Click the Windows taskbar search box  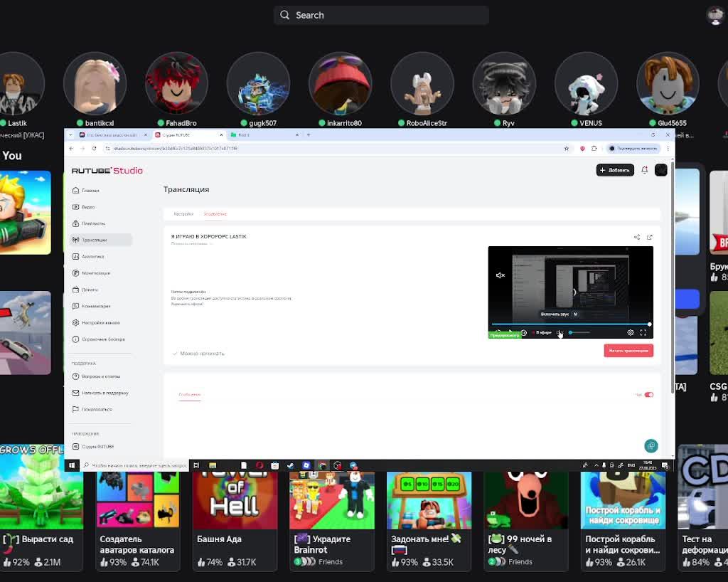coord(136,465)
